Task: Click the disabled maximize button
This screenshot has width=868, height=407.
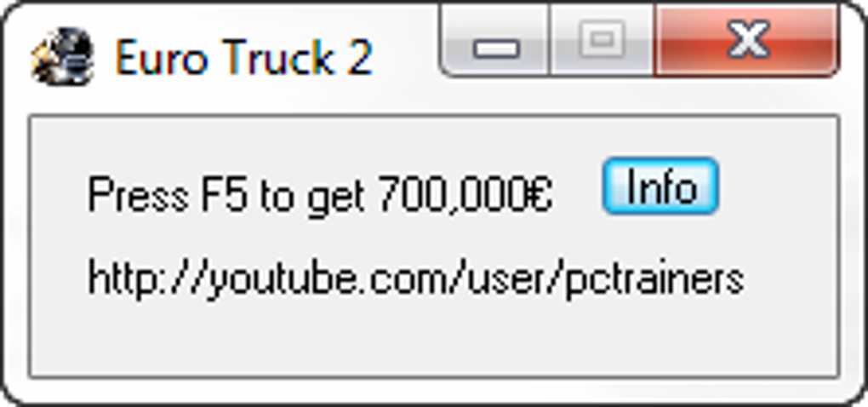Action: click(601, 40)
